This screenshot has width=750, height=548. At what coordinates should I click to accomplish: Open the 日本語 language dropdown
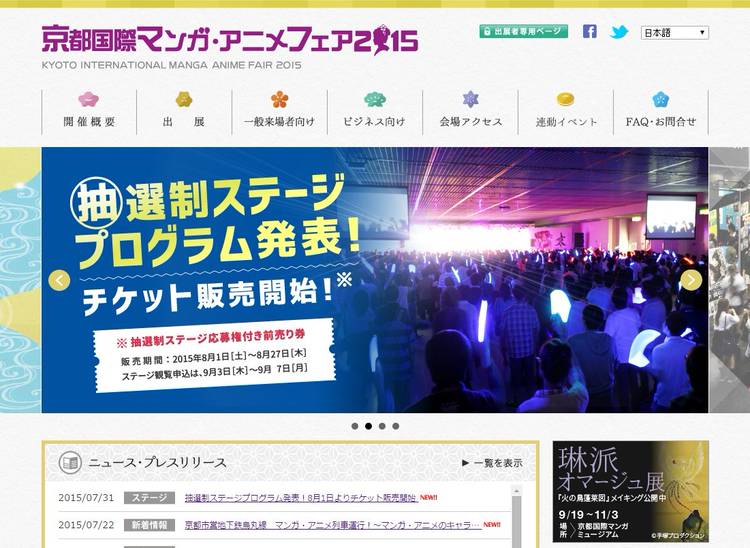point(674,33)
